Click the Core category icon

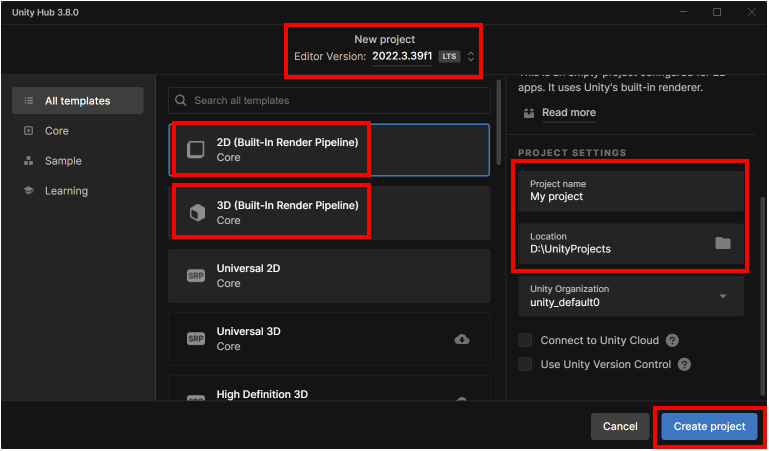(29, 131)
